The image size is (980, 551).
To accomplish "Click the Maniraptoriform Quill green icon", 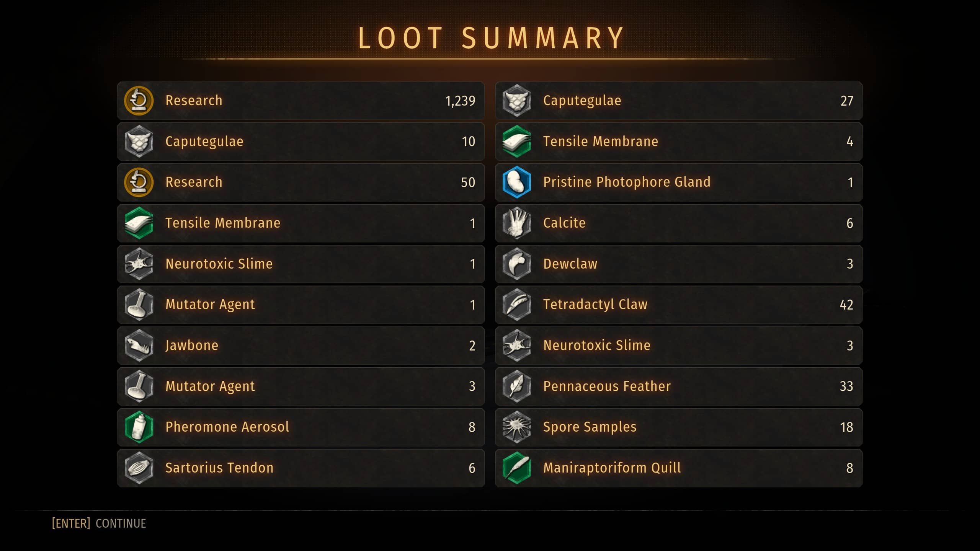I will pyautogui.click(x=517, y=468).
